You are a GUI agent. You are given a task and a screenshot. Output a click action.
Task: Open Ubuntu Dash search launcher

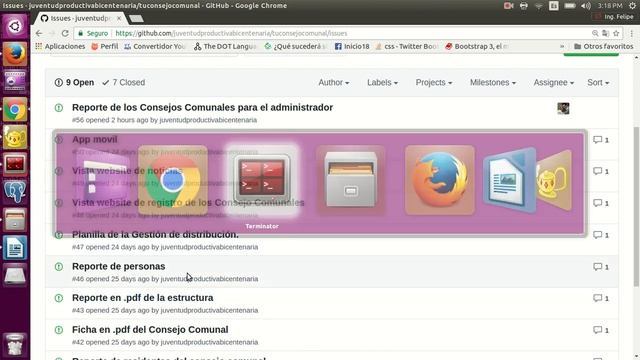15,27
